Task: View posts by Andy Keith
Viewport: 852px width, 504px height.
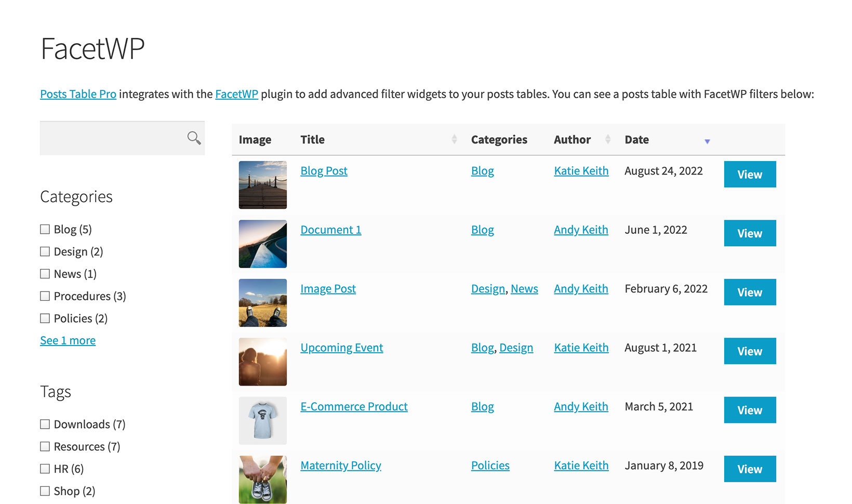Action: tap(581, 229)
